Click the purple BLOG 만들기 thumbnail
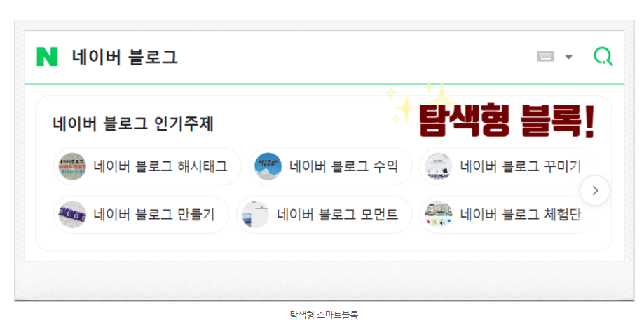The image size is (644, 334). tap(72, 214)
